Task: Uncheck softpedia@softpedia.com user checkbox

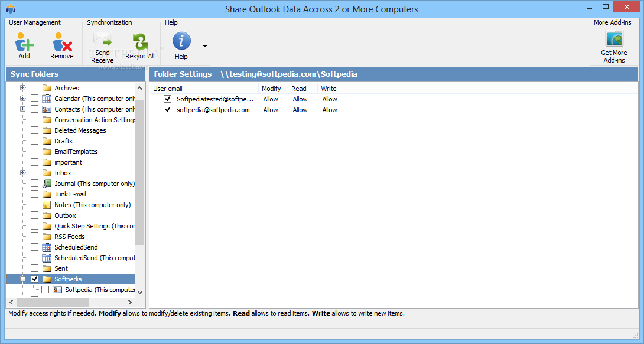Action: 167,110
